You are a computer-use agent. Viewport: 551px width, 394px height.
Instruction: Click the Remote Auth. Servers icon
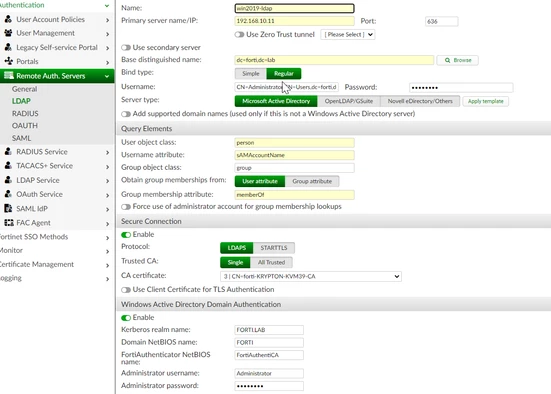pyautogui.click(x=8, y=75)
